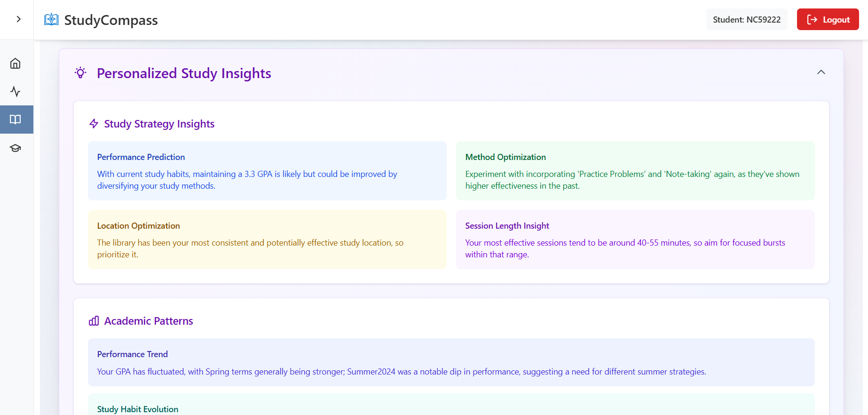Screen dimensions: 868x415
Task: Open the graduation cap icon in sidebar
Action: click(16, 148)
